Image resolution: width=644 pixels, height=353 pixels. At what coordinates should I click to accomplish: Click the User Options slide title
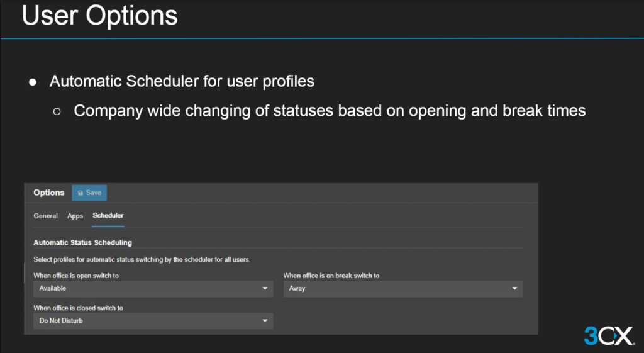tap(99, 16)
